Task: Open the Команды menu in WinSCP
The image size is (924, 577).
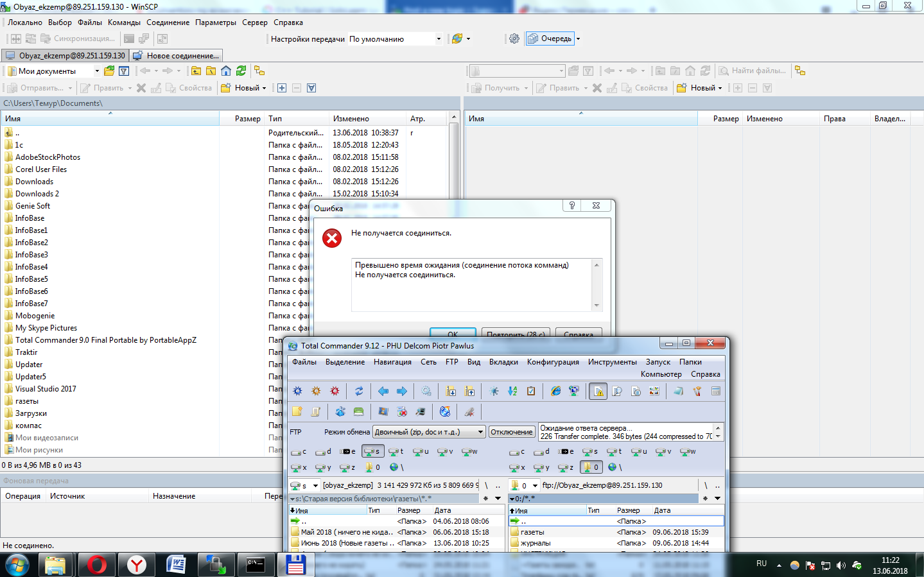Action: coord(124,22)
